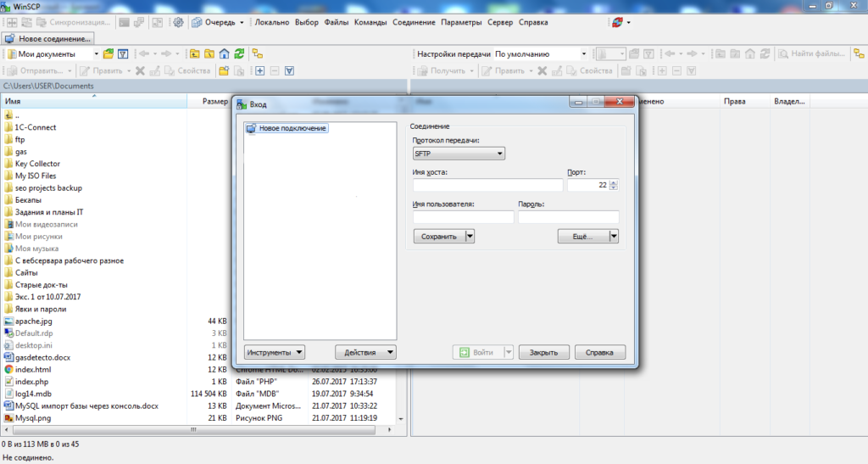Click the open terminal console icon

[x=124, y=22]
